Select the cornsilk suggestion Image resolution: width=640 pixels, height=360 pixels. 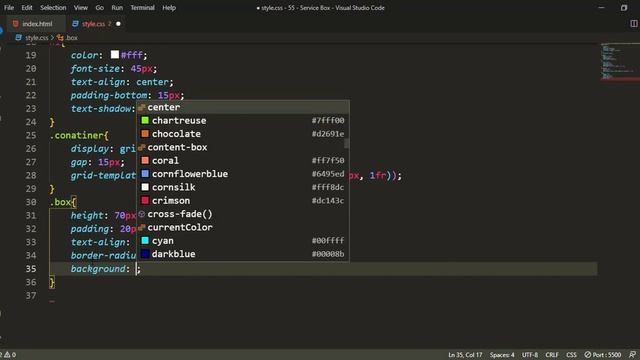(x=243, y=187)
